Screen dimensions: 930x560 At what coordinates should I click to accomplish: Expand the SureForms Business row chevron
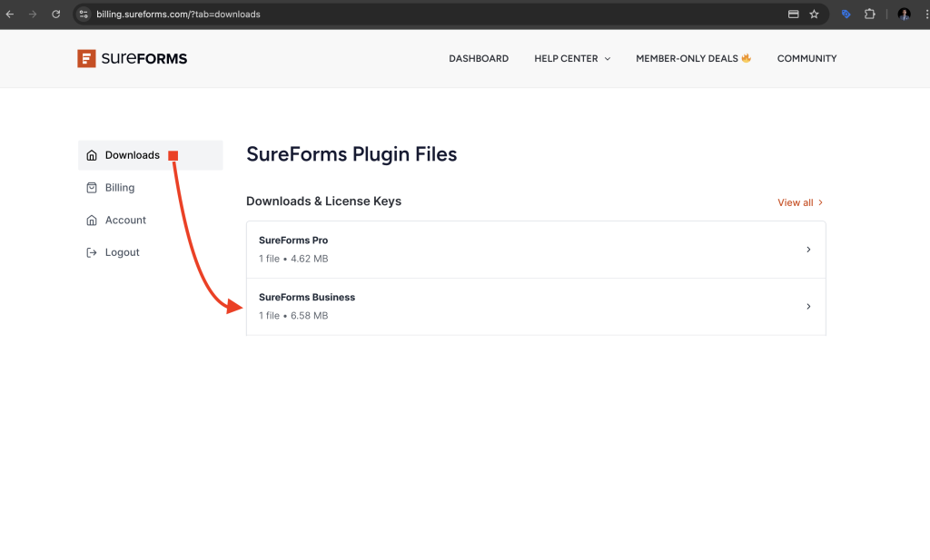(x=808, y=307)
